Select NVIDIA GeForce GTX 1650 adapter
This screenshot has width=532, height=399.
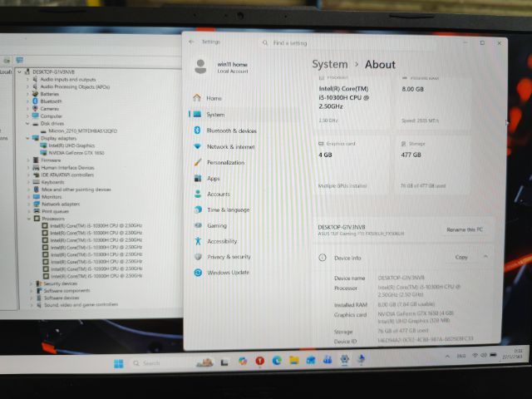pos(76,153)
